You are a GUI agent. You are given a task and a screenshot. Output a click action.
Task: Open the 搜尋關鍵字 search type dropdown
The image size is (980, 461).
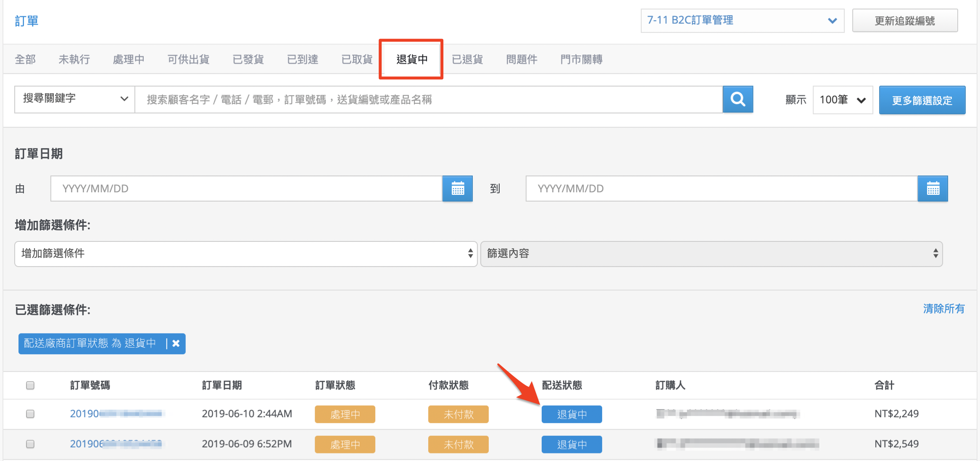[75, 100]
